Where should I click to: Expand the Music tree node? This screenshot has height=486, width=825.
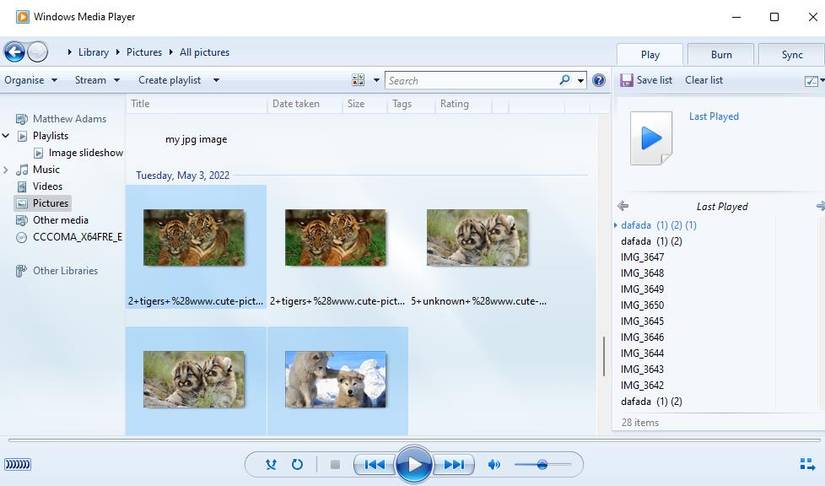click(x=7, y=170)
